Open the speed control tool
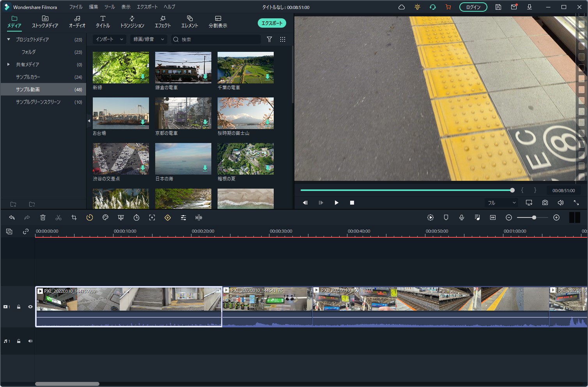 tap(90, 218)
